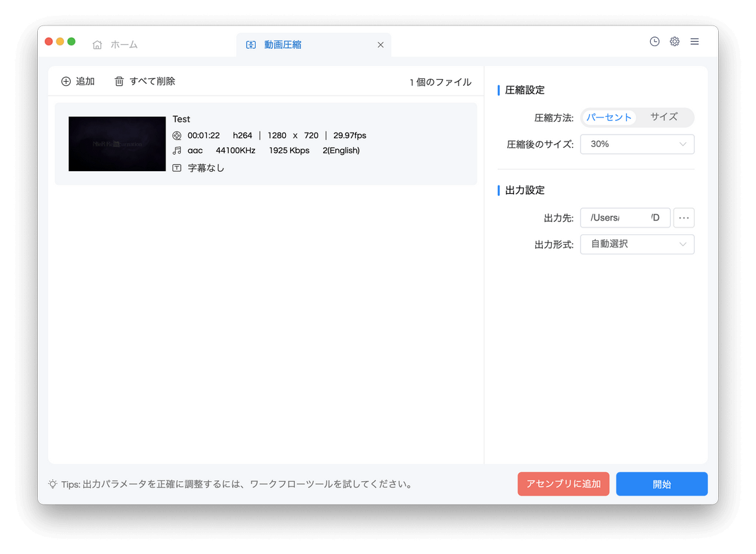Close window with red button
The width and height of the screenshot is (756, 554).
[x=49, y=41]
